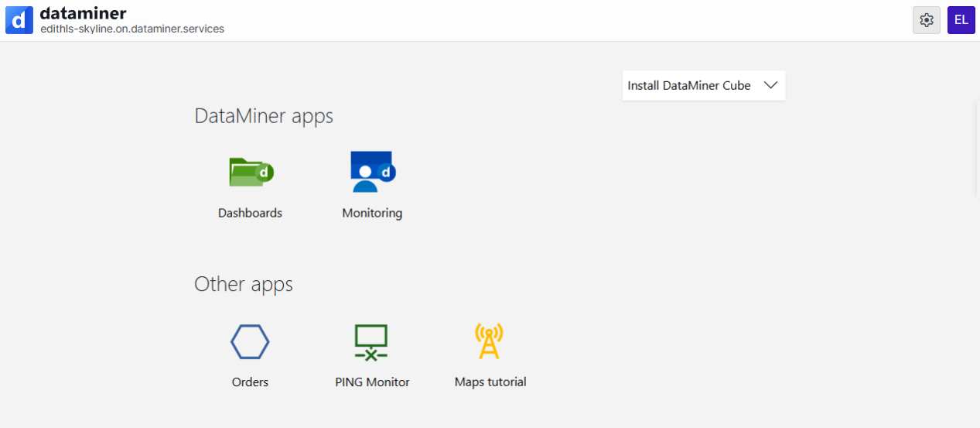This screenshot has width=980, height=428.
Task: Open the Orders hexagon icon
Action: (x=250, y=341)
